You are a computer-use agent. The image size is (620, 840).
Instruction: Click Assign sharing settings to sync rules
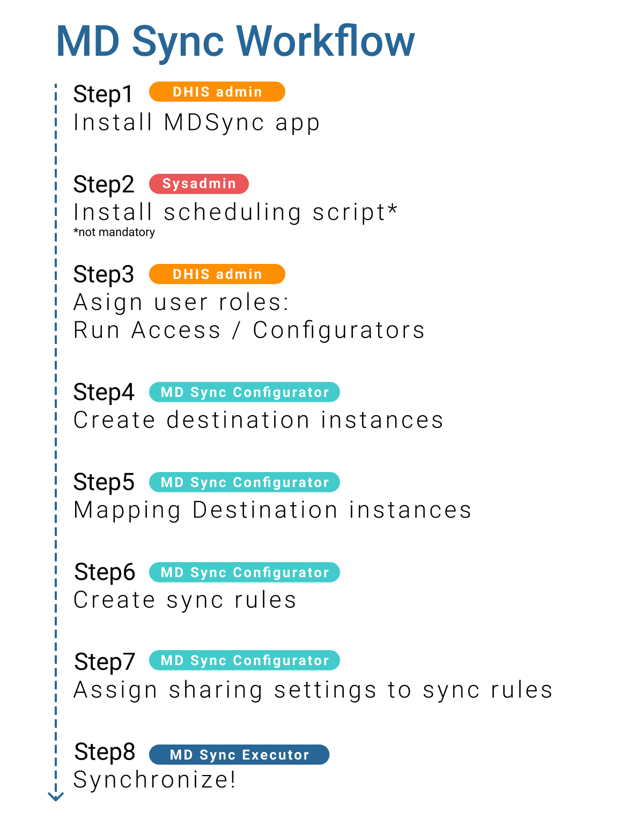313,690
